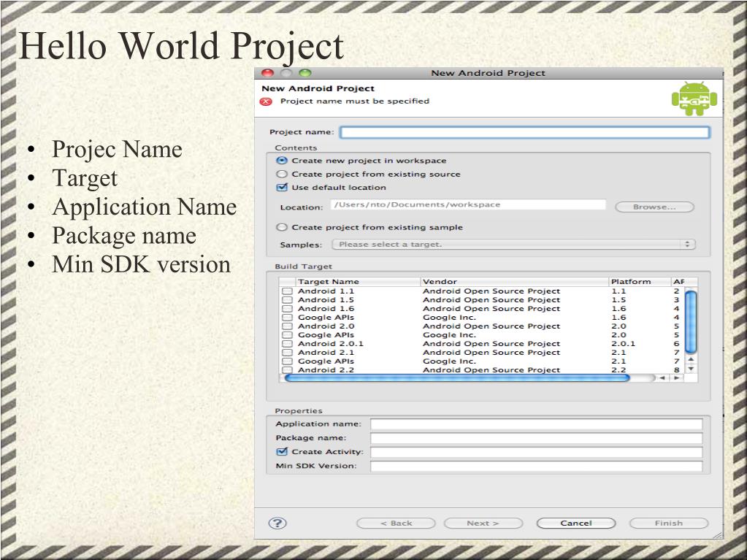Click the "Hello World Project" slide title
Image resolution: width=747 pixels, height=560 pixels.
point(181,46)
